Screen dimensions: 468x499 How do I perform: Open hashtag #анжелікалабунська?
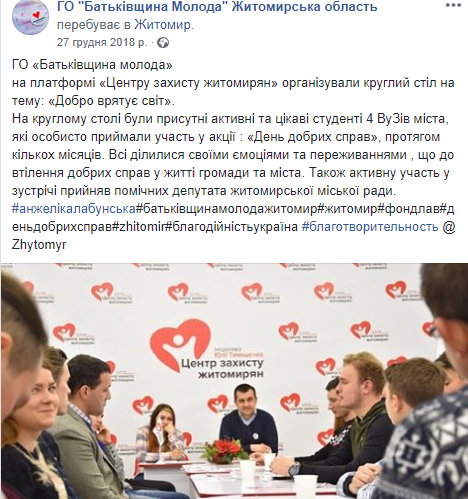point(74,209)
